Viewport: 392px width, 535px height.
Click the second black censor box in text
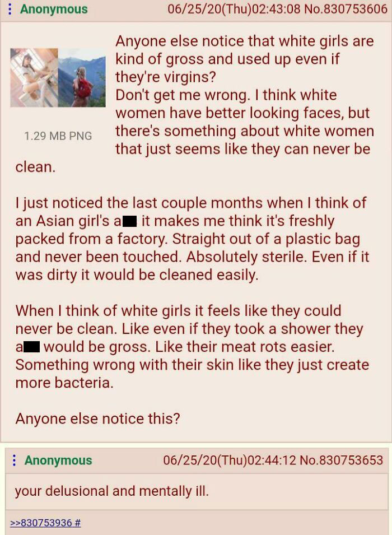pyautogui.click(x=31, y=347)
